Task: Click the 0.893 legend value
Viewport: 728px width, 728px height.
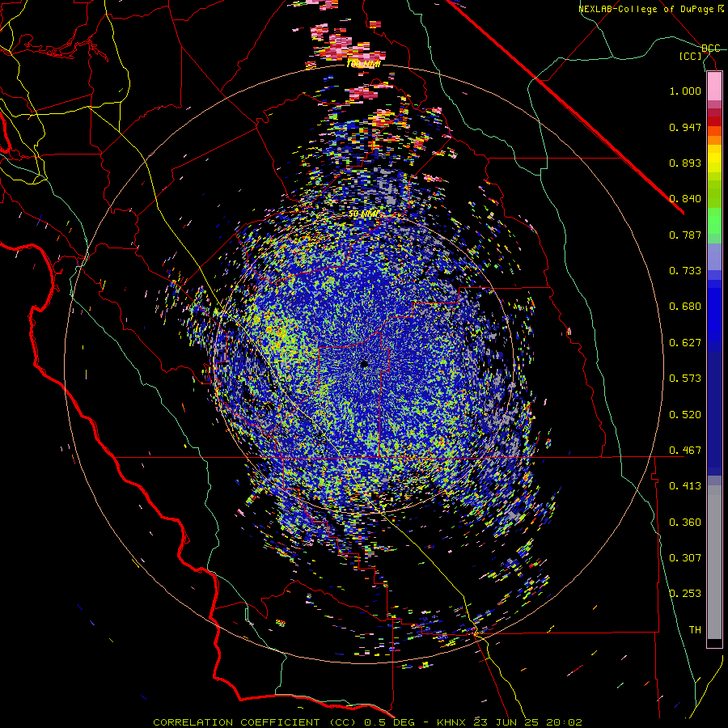Action: click(685, 163)
